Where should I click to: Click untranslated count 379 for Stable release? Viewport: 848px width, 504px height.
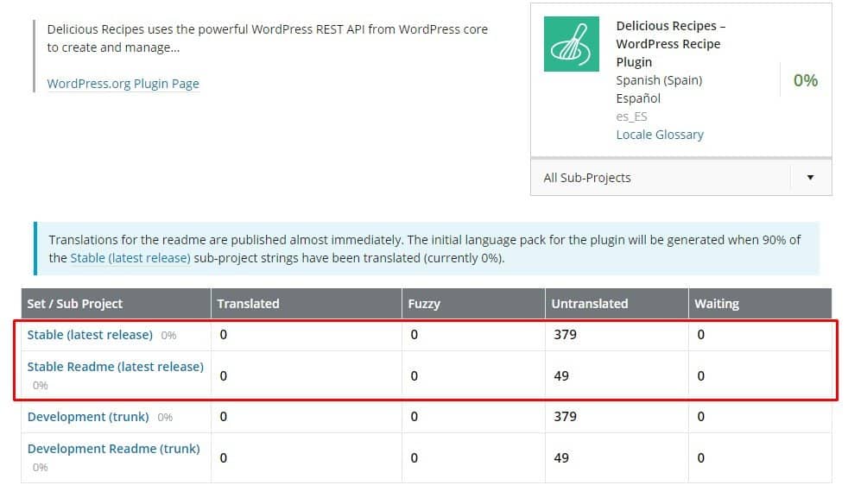[x=565, y=335]
